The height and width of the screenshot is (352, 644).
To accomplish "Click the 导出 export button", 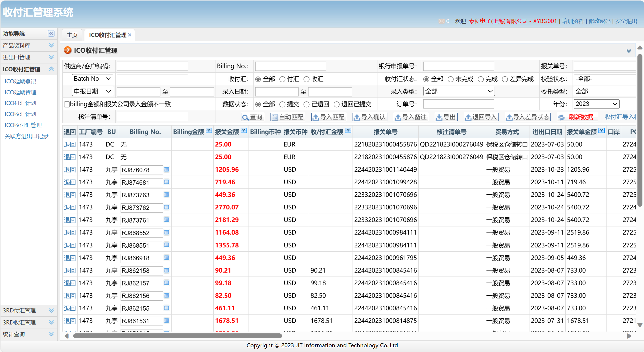I will tap(446, 117).
